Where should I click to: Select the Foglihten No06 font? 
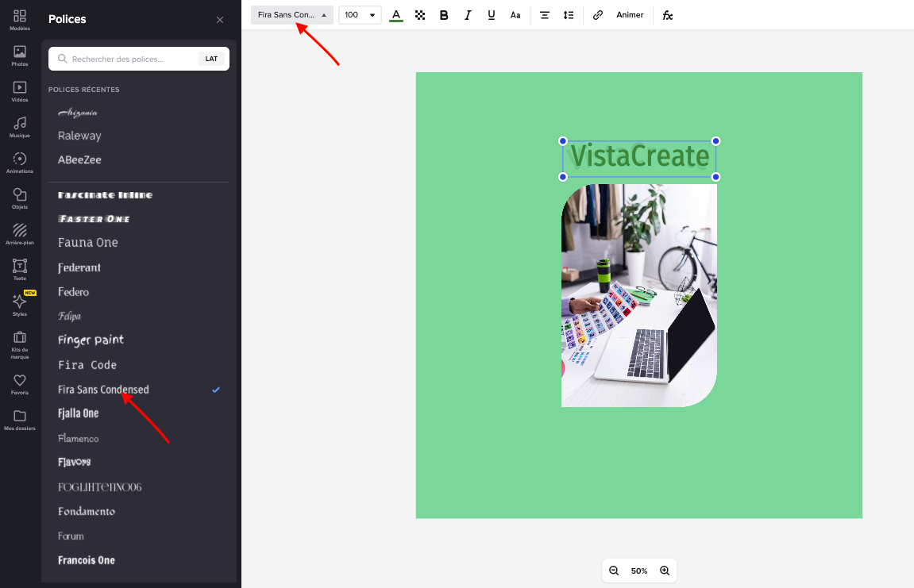(100, 487)
